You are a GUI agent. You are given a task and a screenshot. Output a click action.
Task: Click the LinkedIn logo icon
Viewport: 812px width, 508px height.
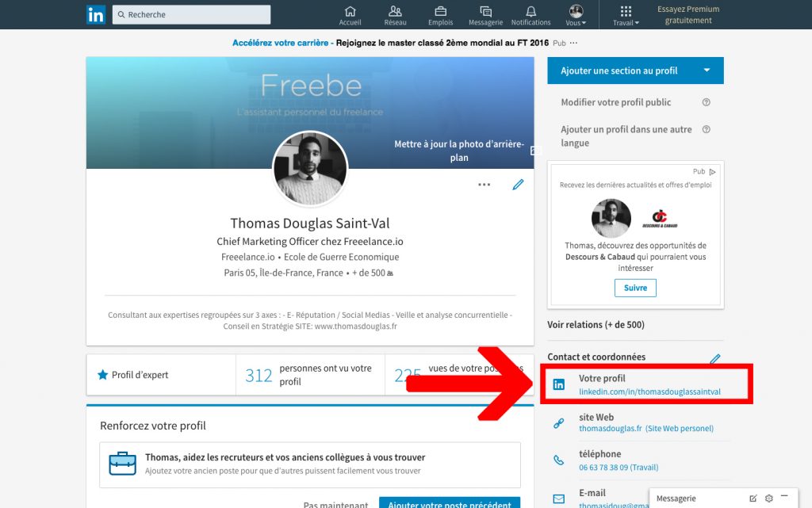point(96,14)
